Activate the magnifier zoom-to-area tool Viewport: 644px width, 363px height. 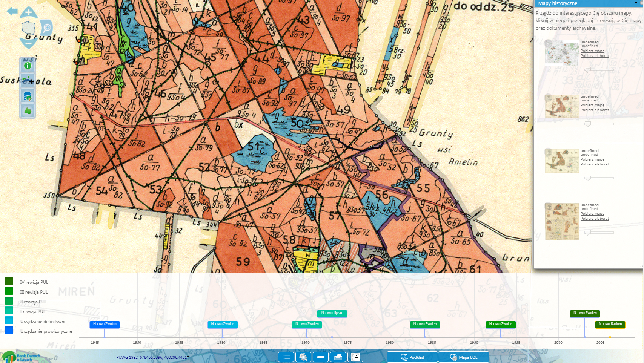(x=47, y=28)
